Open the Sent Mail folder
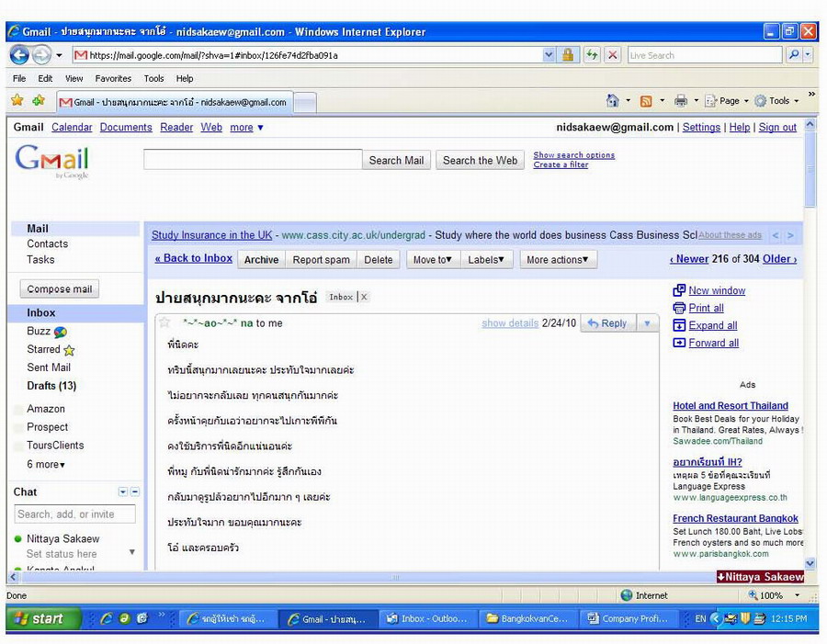827x644 pixels. click(x=49, y=367)
